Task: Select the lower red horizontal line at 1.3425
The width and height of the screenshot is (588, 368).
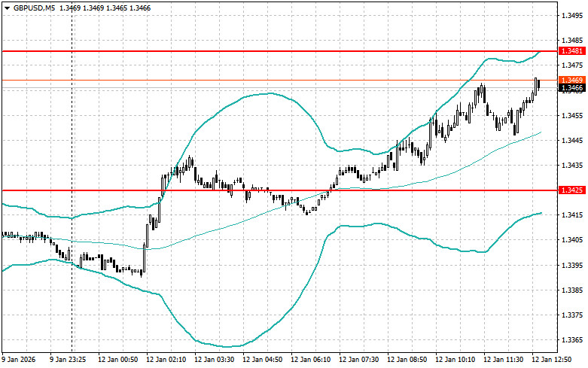Action: tap(279, 190)
